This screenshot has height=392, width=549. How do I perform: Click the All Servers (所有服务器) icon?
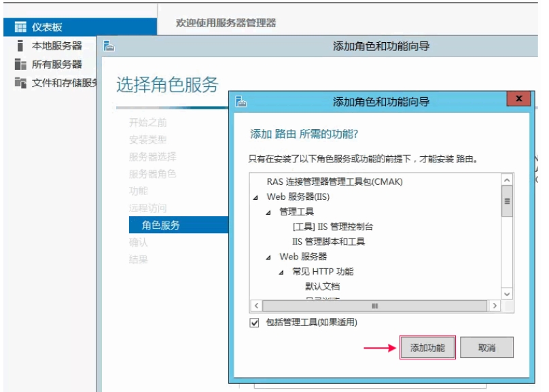(x=20, y=64)
